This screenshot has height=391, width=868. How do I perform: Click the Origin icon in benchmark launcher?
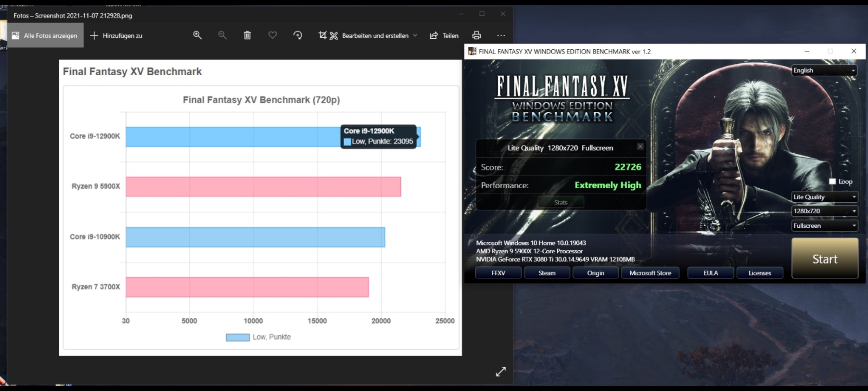[596, 273]
